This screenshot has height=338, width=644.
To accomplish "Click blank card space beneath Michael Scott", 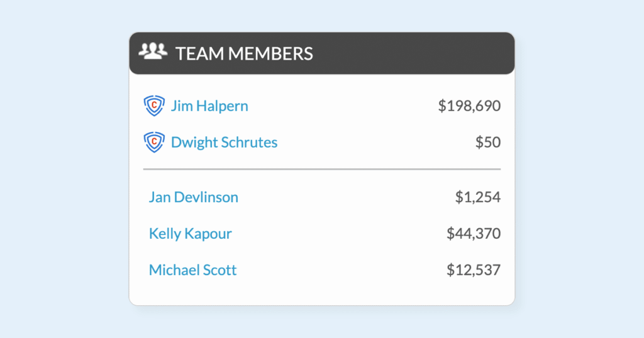I will coord(322,293).
